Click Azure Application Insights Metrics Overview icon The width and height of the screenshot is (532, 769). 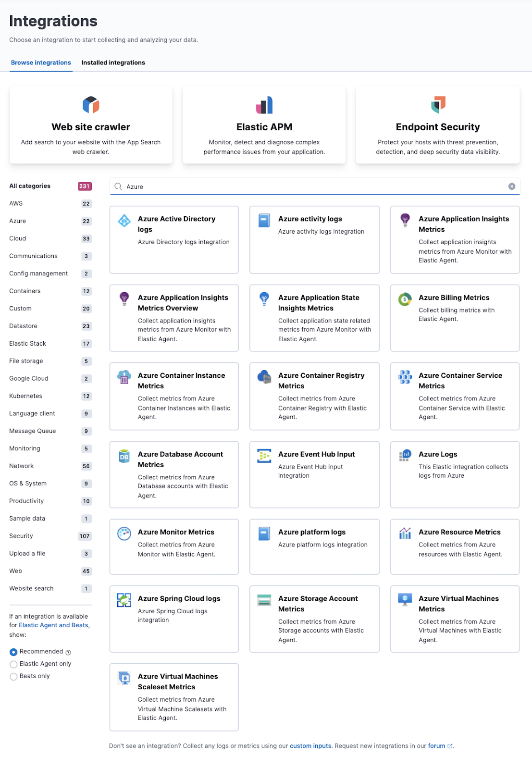coord(124,299)
